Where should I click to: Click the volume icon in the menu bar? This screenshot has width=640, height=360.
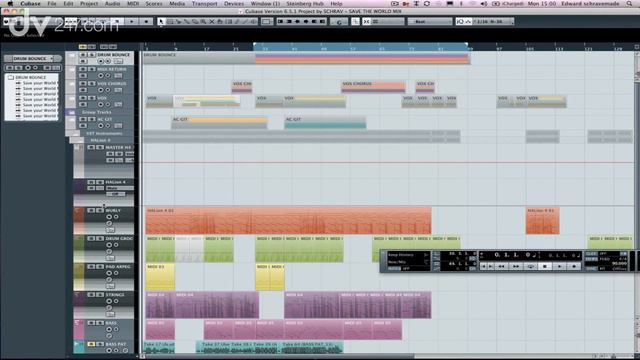[484, 4]
